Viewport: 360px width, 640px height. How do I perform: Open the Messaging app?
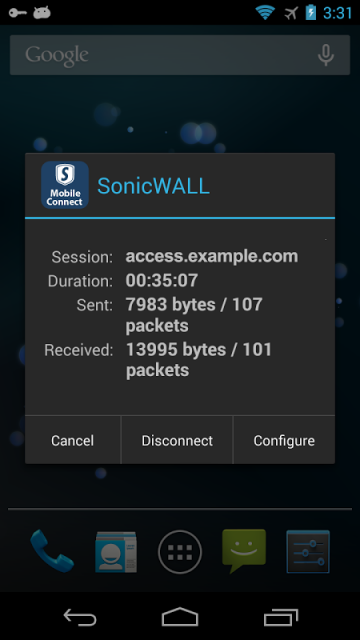tap(244, 551)
